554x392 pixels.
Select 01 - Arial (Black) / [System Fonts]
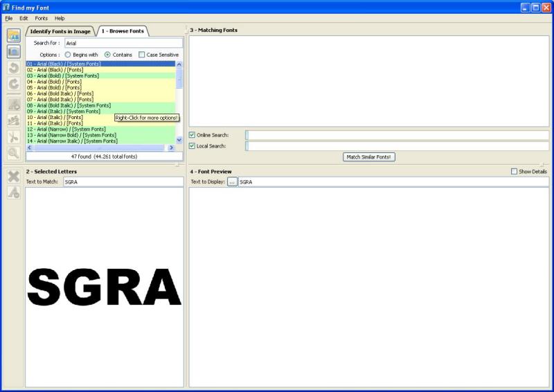point(100,64)
